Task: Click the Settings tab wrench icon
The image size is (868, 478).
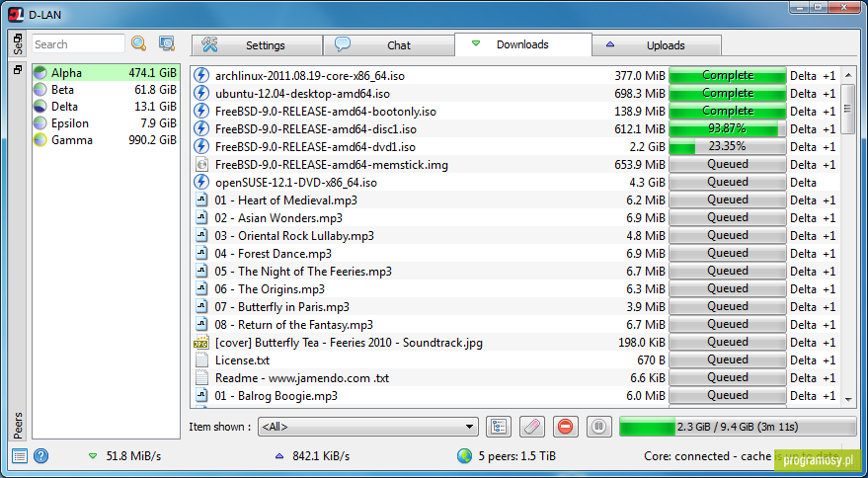Action: 209,44
